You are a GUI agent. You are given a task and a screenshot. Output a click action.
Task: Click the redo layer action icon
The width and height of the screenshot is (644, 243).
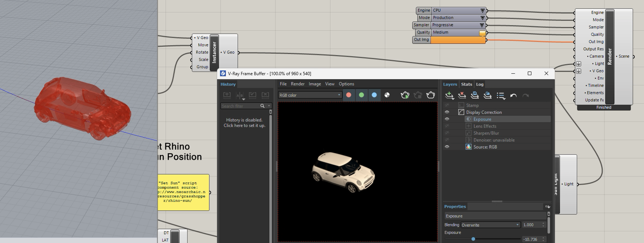(526, 96)
